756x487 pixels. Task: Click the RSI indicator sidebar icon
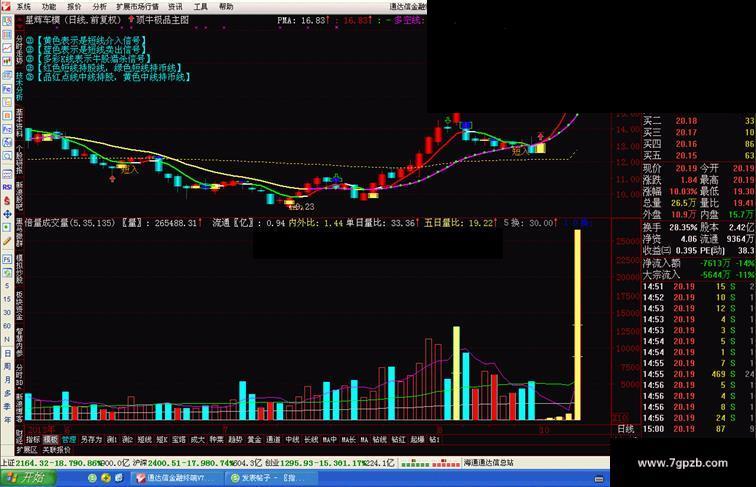click(7, 187)
